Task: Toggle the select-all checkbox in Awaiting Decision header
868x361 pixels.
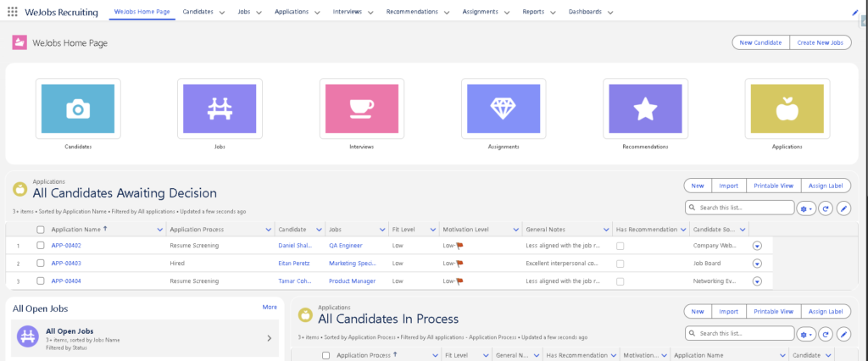Action: pyautogui.click(x=41, y=230)
